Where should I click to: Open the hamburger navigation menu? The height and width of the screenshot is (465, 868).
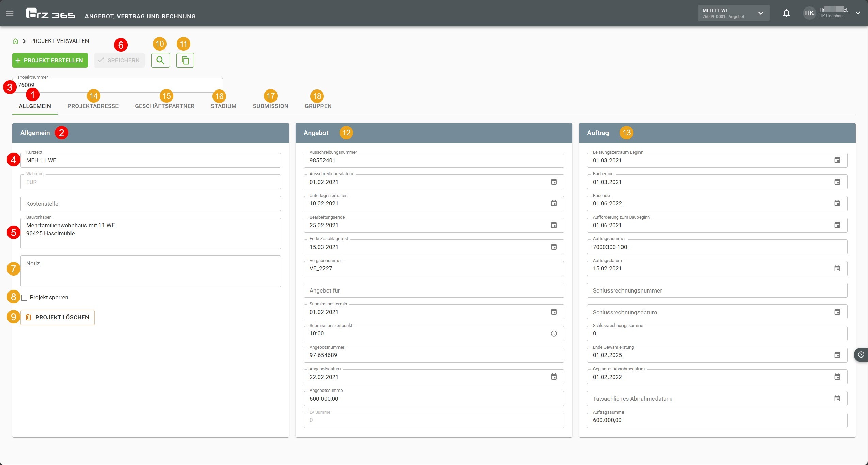10,13
